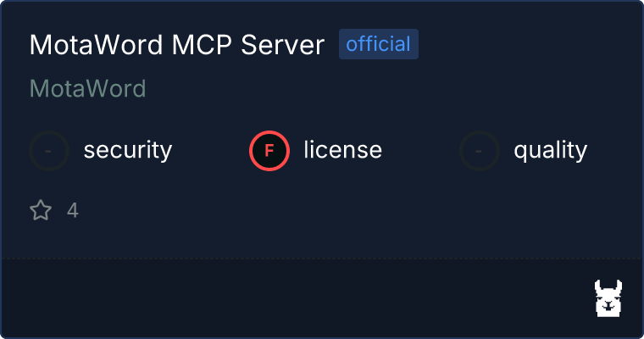Screen dimensions: 644x339
Task: Click the word MotaWord in the title
Action: pyautogui.click(x=96, y=44)
